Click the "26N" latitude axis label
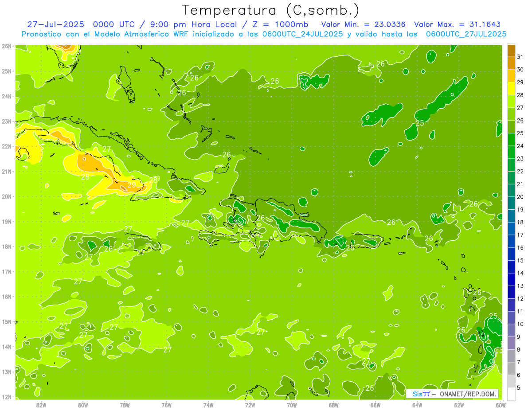The image size is (532, 411). coord(6,46)
